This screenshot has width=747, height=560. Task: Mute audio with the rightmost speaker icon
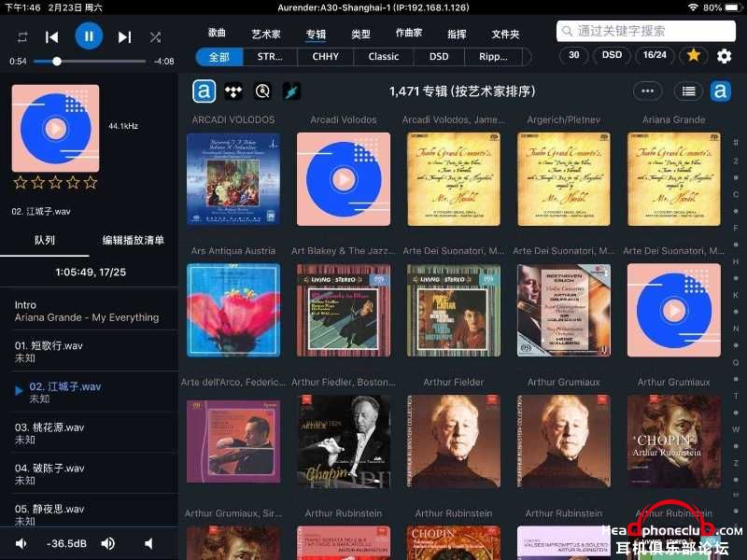(x=148, y=543)
